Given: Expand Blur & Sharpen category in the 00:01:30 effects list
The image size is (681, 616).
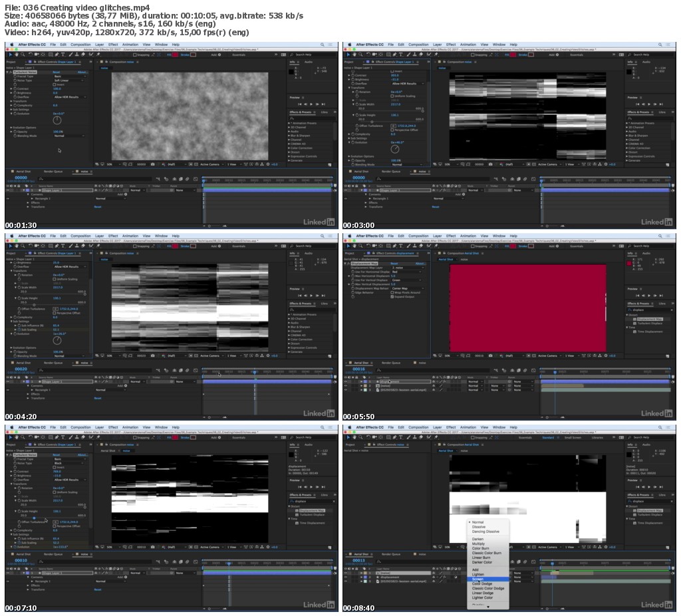Looking at the screenshot, I should 289,136.
